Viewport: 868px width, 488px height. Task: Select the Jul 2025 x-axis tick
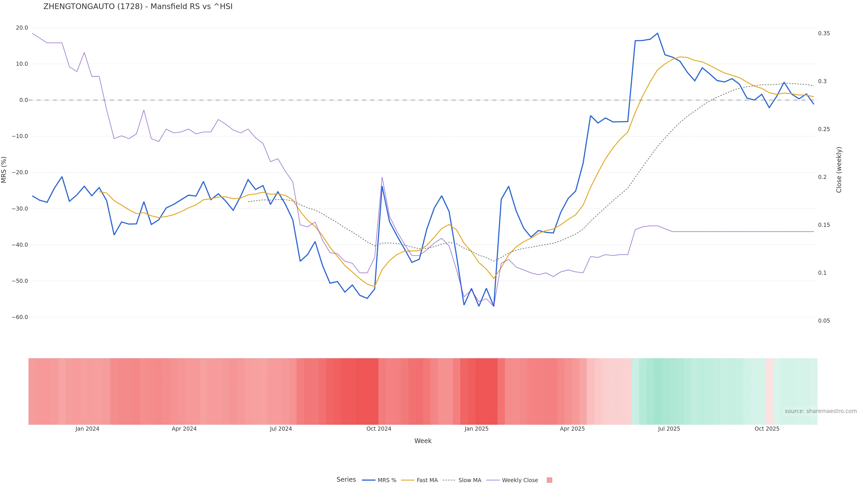669,429
